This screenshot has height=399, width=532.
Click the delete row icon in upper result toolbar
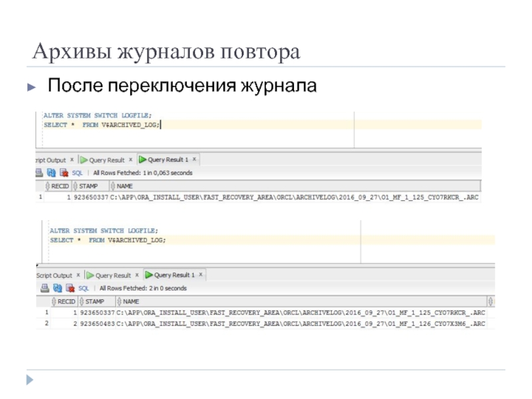[x=63, y=173]
